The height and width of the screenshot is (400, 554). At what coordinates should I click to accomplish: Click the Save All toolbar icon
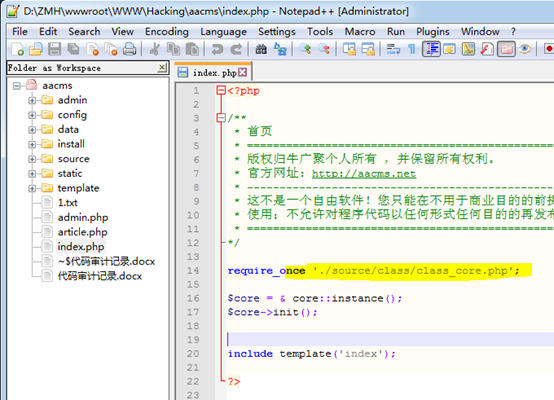coord(73,49)
